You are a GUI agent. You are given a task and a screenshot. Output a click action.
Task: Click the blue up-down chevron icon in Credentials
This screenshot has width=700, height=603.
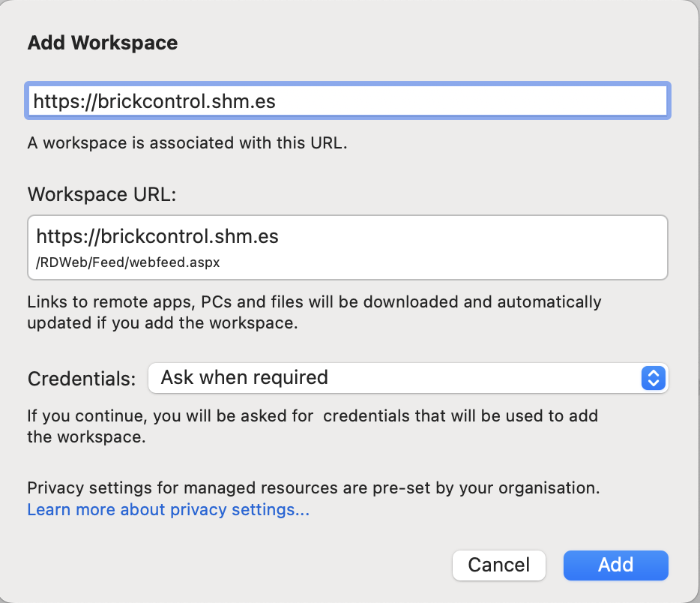[x=653, y=378]
